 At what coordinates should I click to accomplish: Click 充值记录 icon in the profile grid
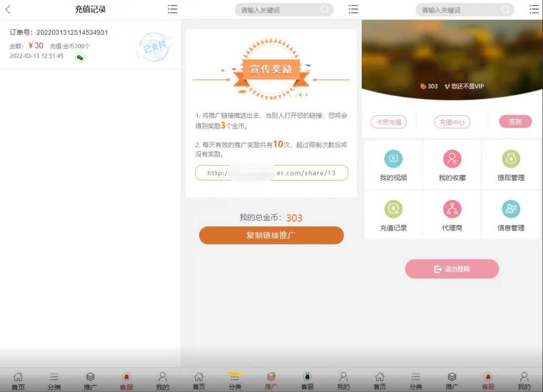click(x=393, y=210)
